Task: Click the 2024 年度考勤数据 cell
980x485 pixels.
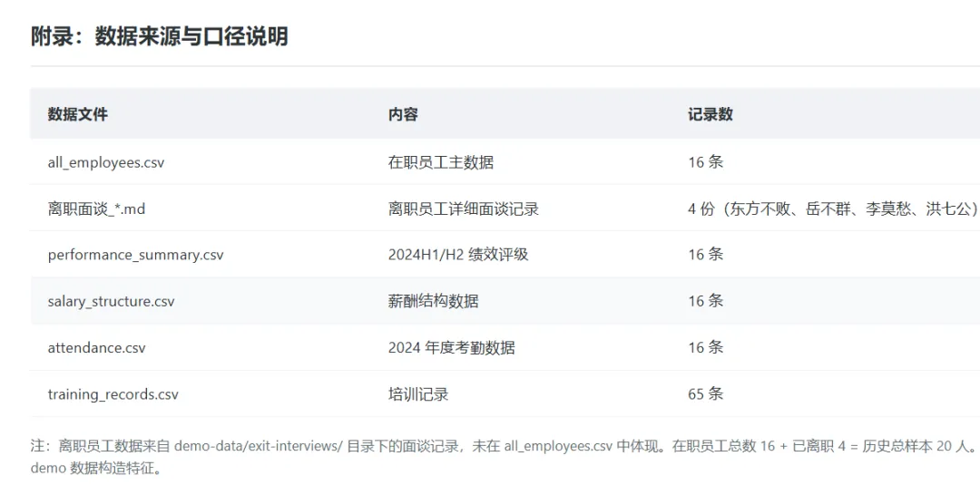Action: [452, 348]
